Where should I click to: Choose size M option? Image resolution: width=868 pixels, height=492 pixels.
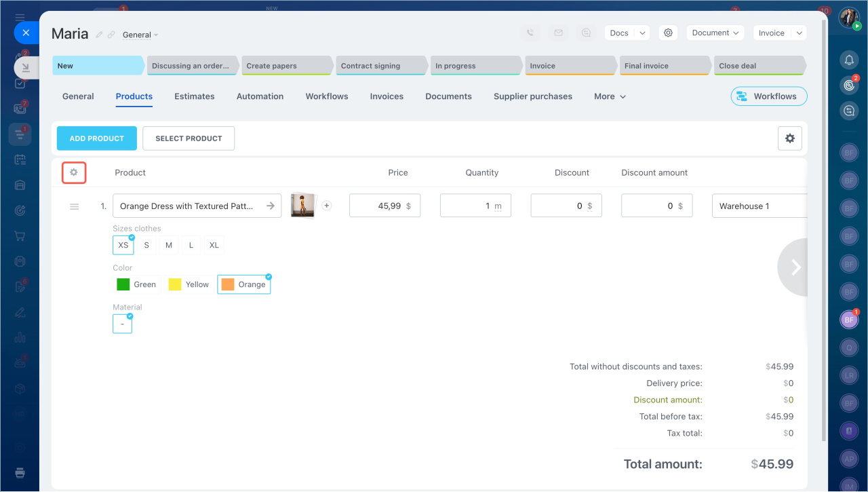click(x=169, y=245)
